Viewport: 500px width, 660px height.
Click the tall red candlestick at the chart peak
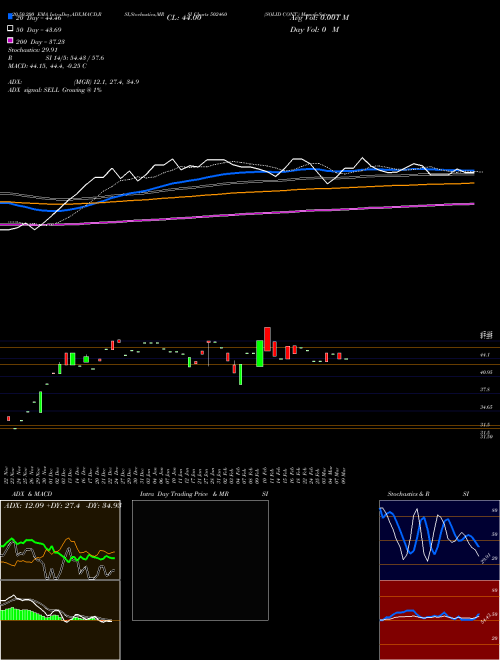click(267, 339)
